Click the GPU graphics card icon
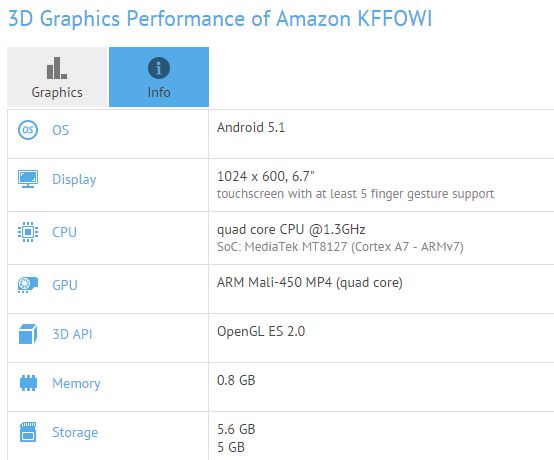This screenshot has width=554, height=460. point(28,285)
